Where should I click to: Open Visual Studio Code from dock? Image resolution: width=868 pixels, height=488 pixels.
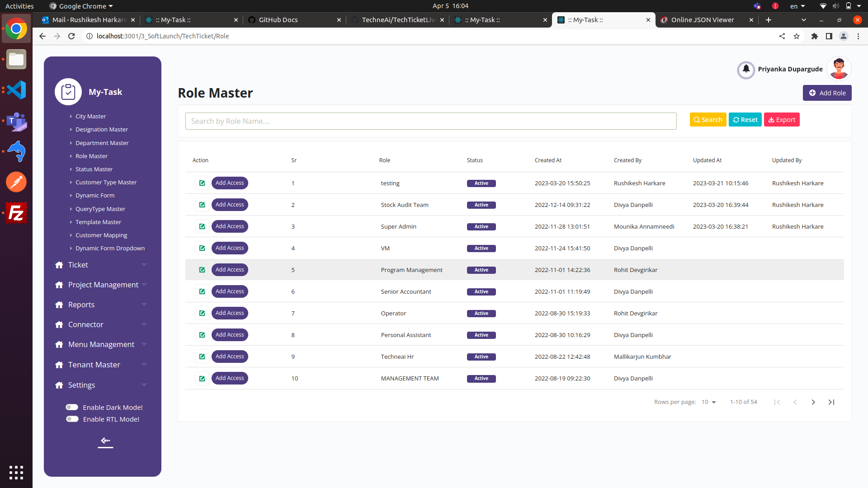16,90
